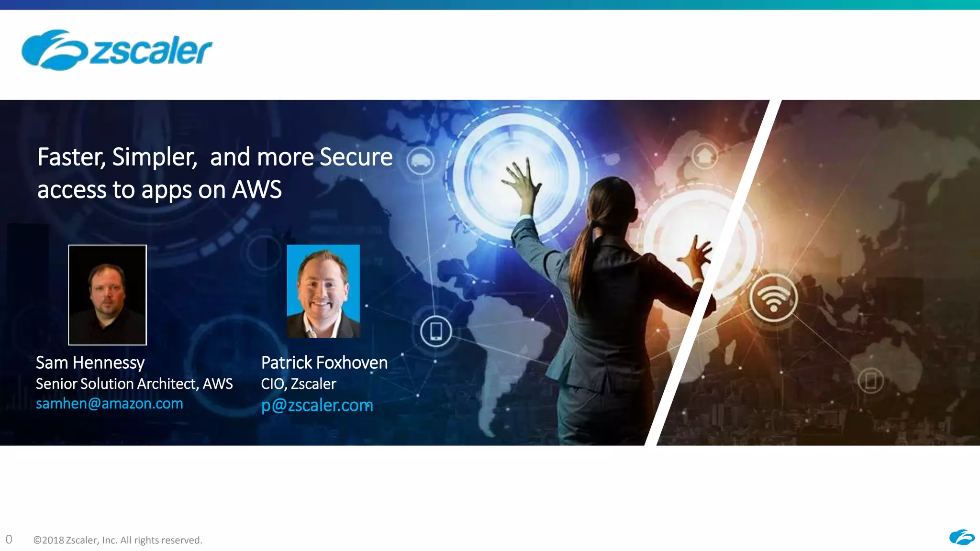Click the WiFi signal circle icon
Screen dimensions: 980x551
point(773,298)
